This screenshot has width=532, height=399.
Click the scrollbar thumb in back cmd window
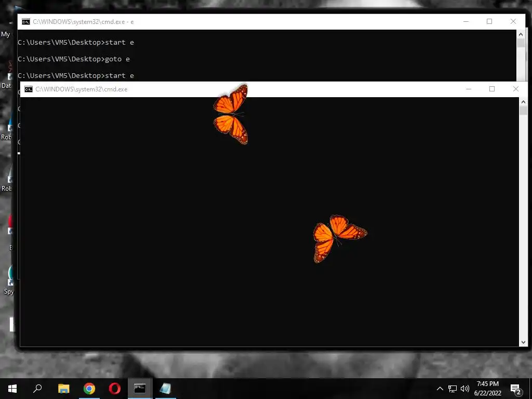pos(521,43)
